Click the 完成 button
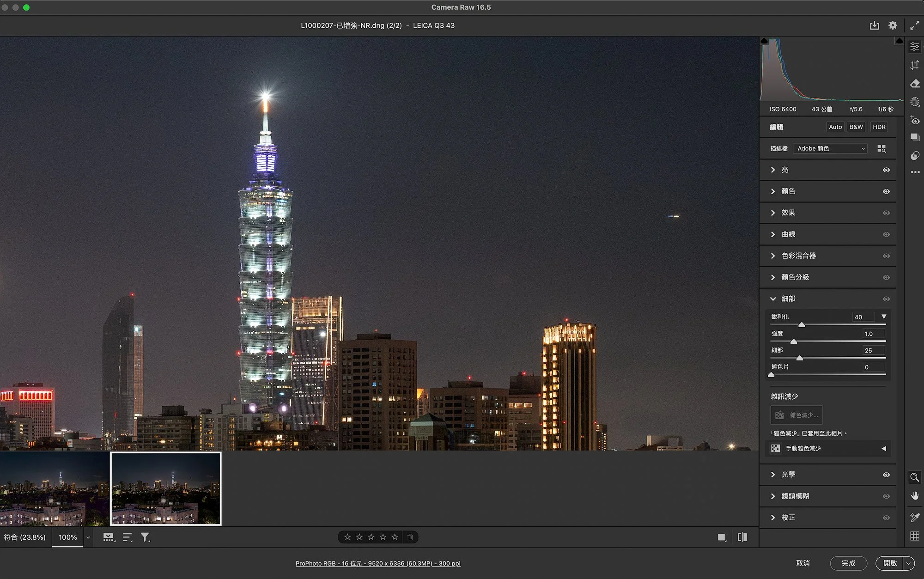Screen dimensions: 924x579 pyautogui.click(x=848, y=563)
